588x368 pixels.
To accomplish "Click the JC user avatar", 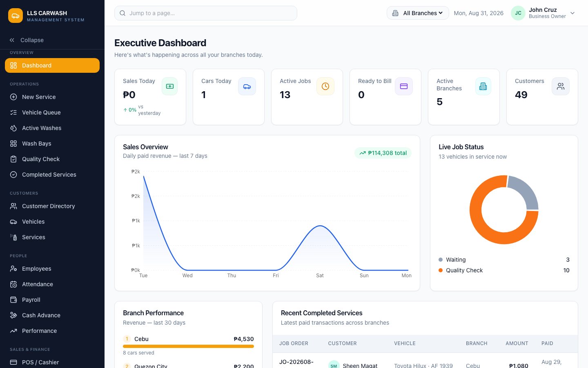I will click(518, 13).
